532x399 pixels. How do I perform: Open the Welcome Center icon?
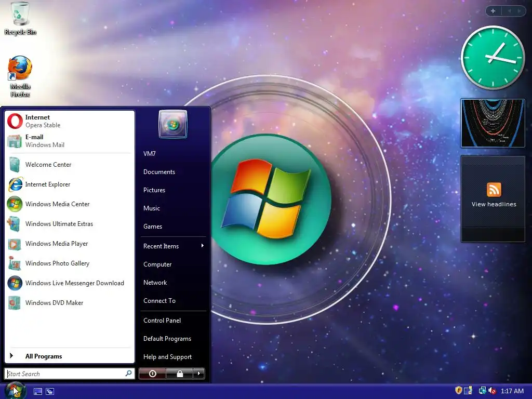click(15, 165)
